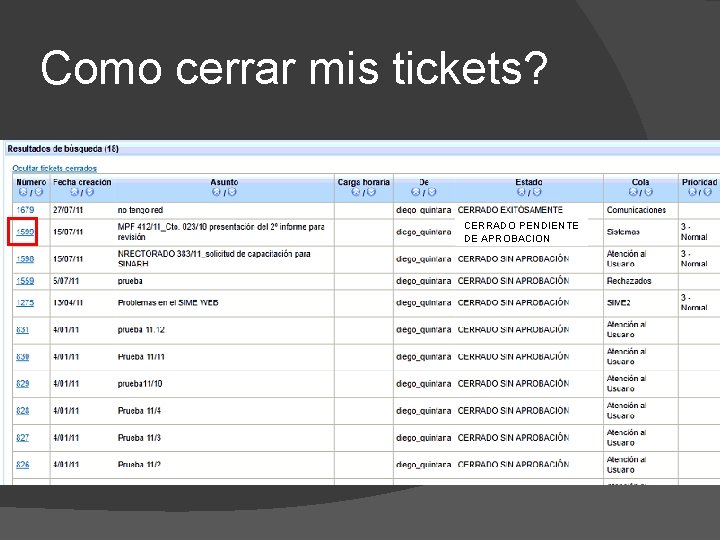
Task: Click 'CERRADO PENDIENTE DE APROBACION' status
Action: click(521, 232)
